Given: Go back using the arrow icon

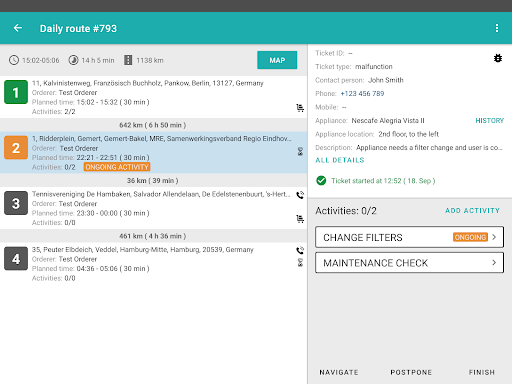Looking at the screenshot, I should pyautogui.click(x=18, y=28).
